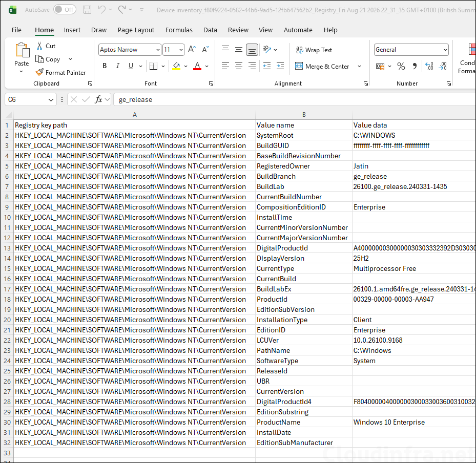
Task: Open the fill color palette dropdown
Action: click(186, 66)
